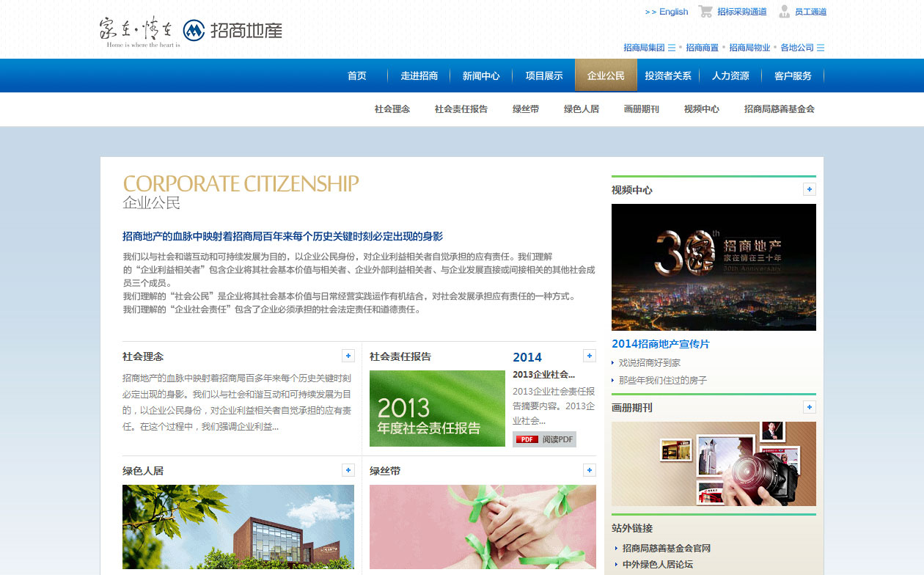Go to the 绿色人居 sub-menu item
924x575 pixels.
point(582,109)
